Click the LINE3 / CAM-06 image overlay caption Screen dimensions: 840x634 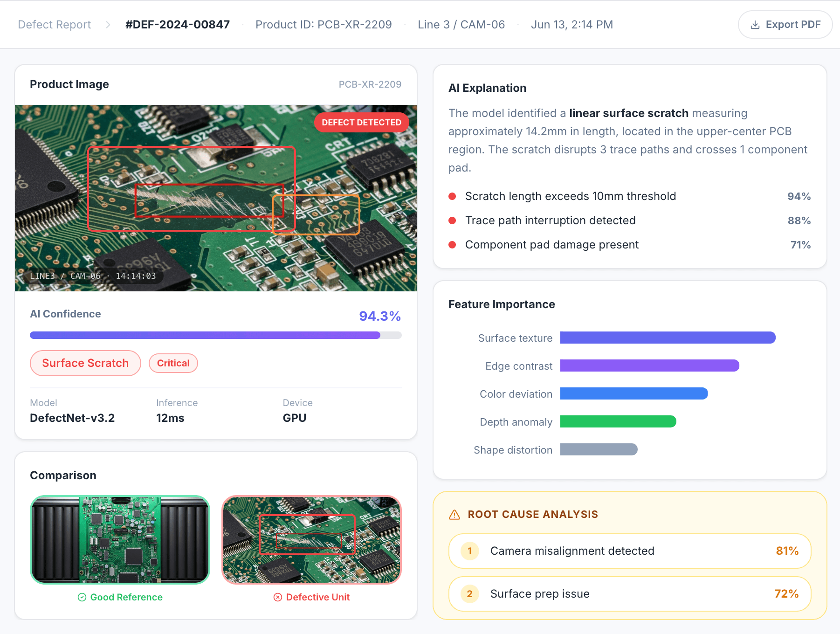(x=93, y=276)
